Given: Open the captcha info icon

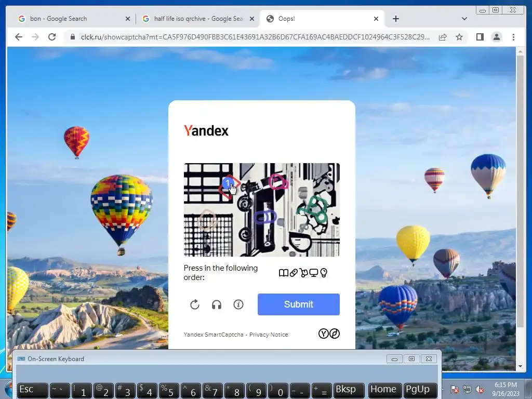Looking at the screenshot, I should [238, 304].
